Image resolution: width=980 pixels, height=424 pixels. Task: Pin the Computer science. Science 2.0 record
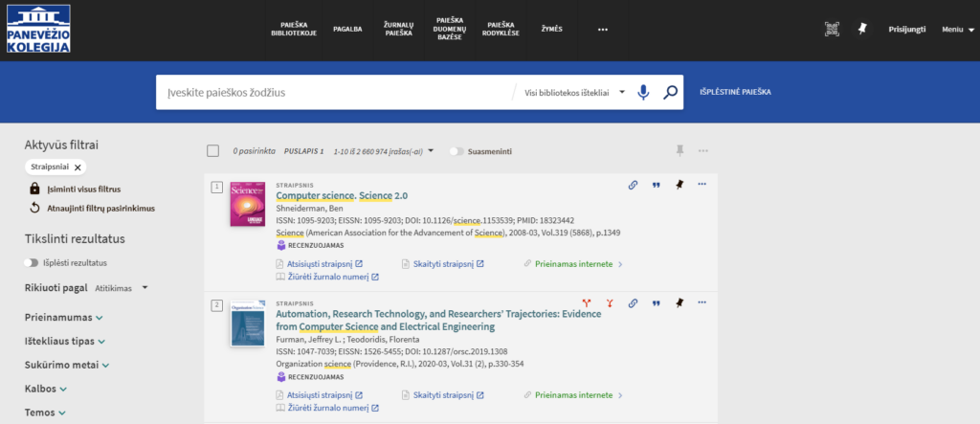(679, 185)
